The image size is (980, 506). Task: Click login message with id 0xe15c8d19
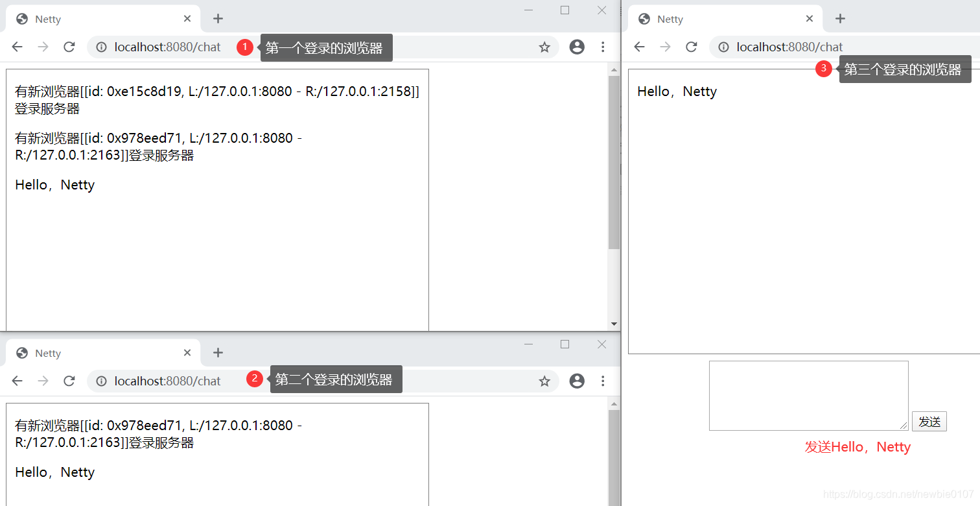(217, 100)
